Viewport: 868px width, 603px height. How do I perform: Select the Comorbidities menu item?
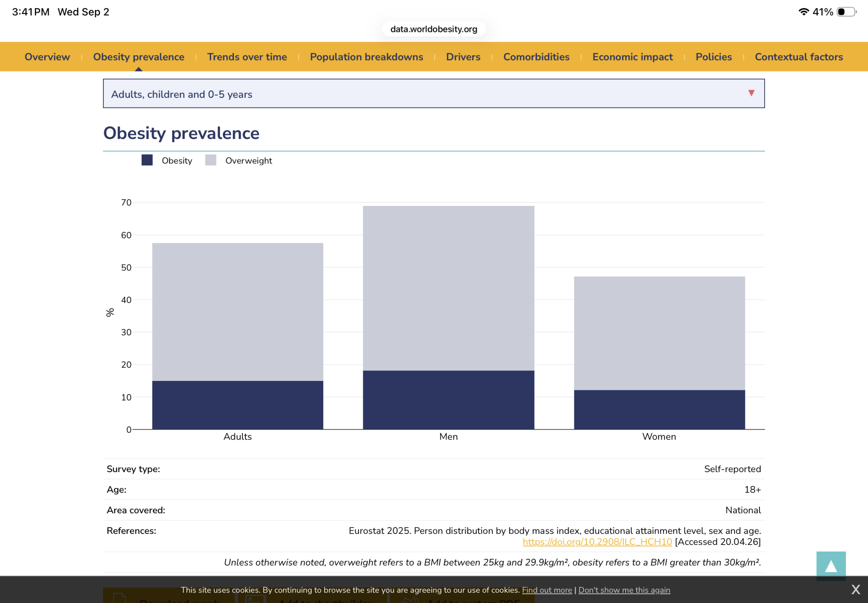[x=536, y=57]
